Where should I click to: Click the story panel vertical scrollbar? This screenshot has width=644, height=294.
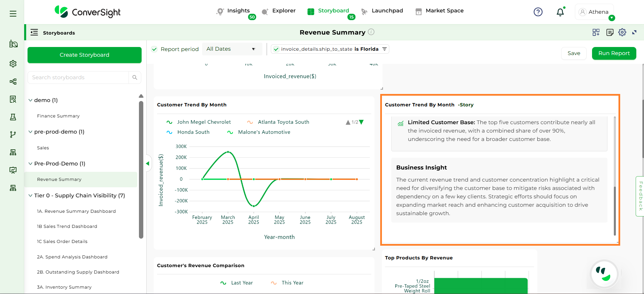[614, 211]
